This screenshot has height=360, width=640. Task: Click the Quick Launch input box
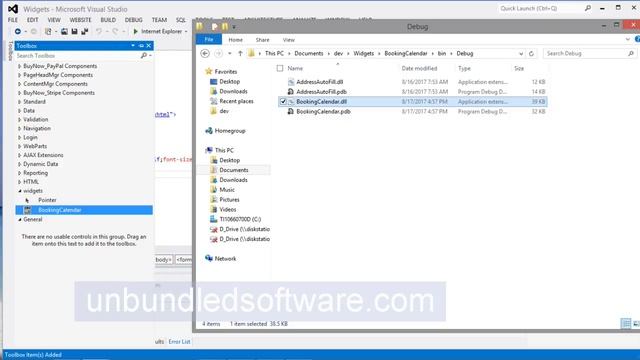click(x=540, y=8)
